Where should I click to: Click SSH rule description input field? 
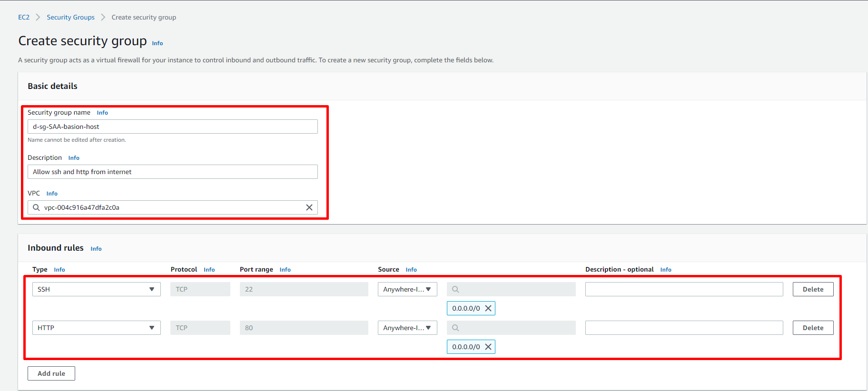pos(684,289)
